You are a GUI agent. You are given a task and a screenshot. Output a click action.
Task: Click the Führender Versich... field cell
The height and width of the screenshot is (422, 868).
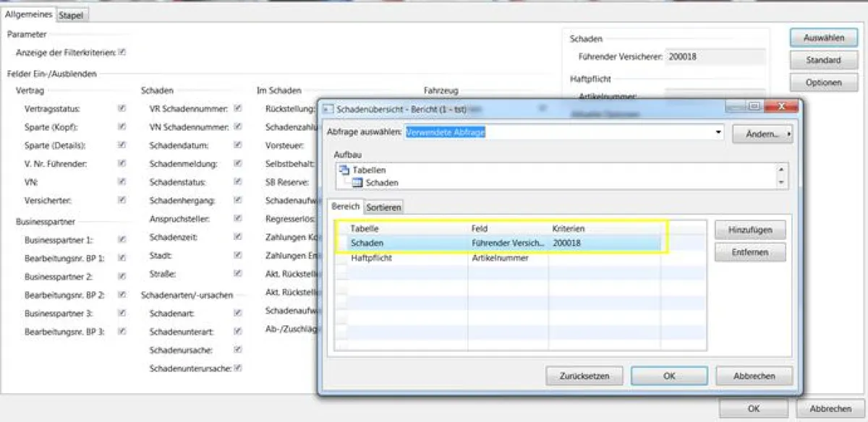pyautogui.click(x=508, y=244)
